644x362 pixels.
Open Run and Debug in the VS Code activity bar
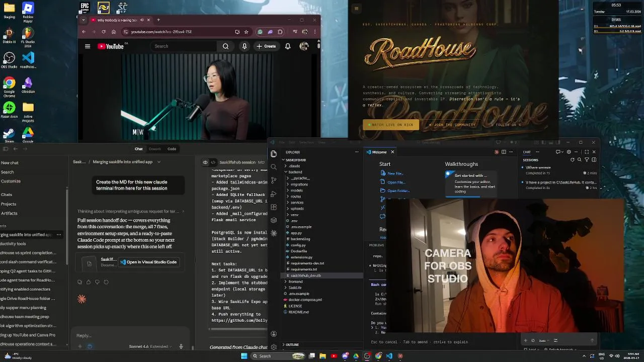274,194
